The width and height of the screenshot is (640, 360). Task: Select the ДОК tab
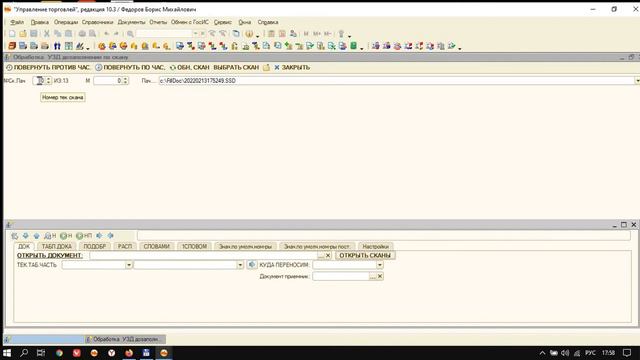(24, 247)
